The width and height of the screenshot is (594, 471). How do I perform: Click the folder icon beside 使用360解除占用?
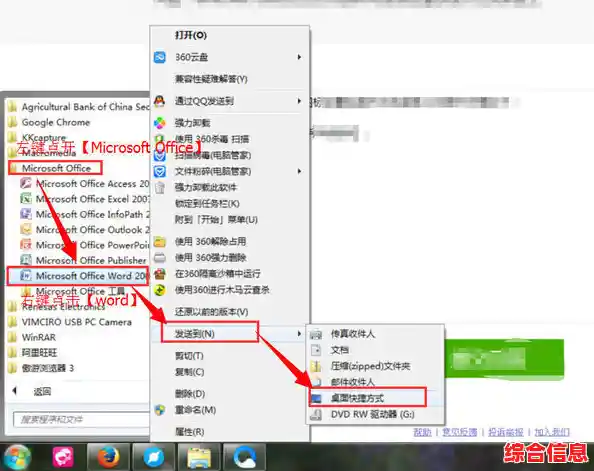159,241
